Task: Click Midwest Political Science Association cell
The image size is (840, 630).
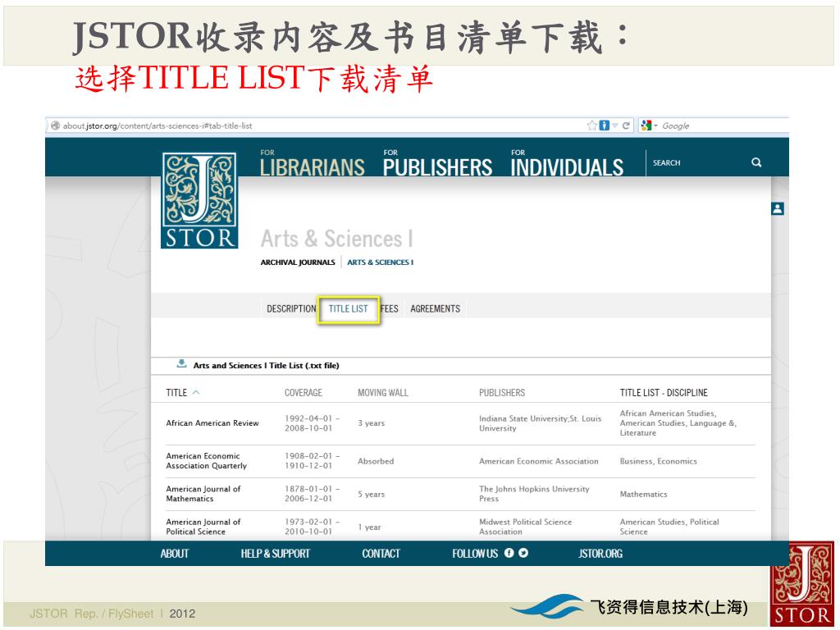Action: pyautogui.click(x=525, y=527)
